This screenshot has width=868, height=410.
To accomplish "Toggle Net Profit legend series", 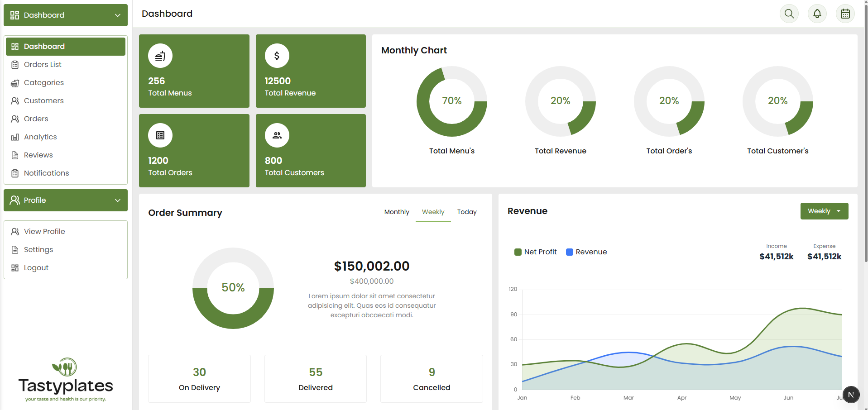I will pos(536,252).
